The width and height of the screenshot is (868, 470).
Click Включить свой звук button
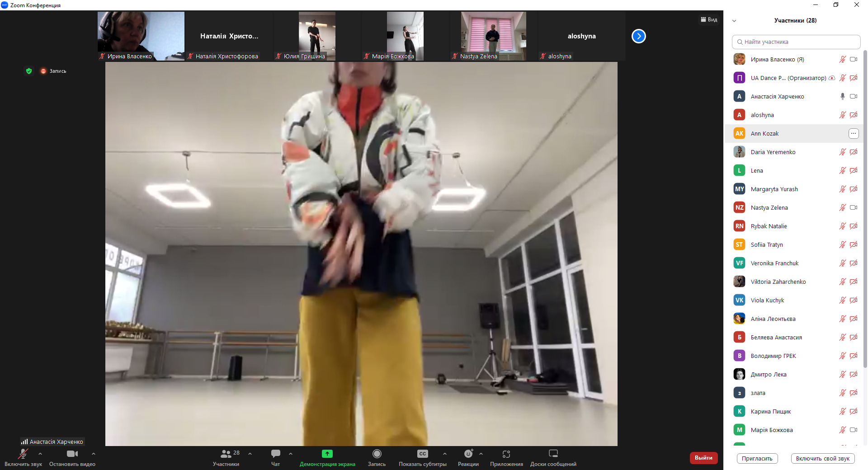point(823,458)
